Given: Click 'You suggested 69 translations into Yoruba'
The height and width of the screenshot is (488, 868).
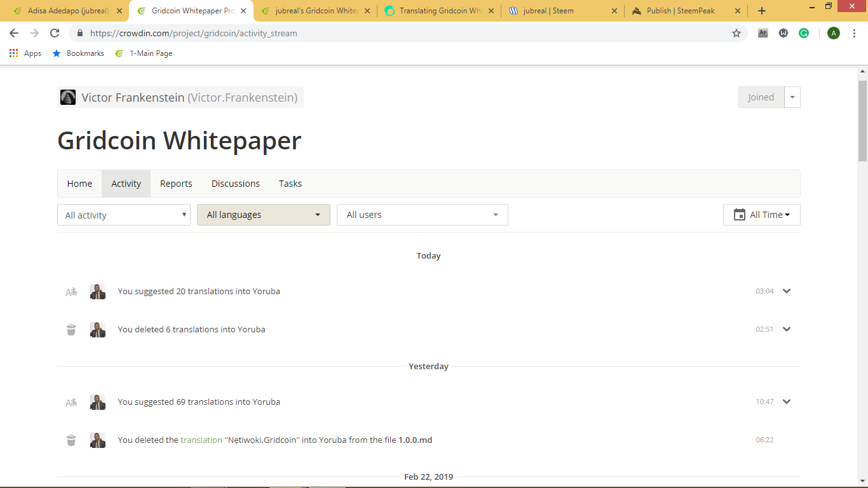Looking at the screenshot, I should [x=199, y=402].
